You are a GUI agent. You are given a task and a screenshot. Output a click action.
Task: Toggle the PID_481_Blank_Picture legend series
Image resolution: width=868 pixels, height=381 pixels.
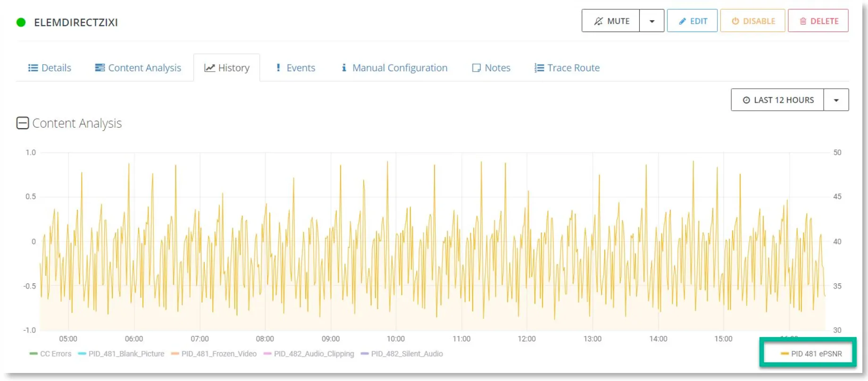[x=121, y=354]
